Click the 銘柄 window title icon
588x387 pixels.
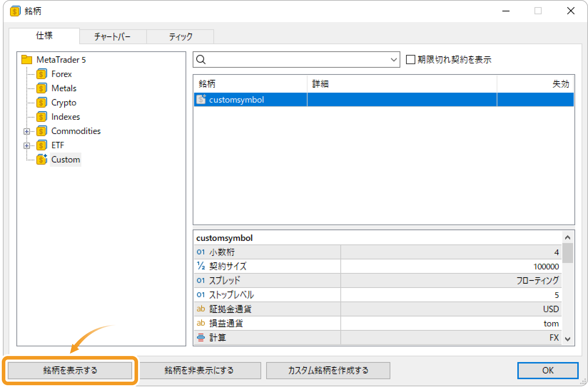(x=15, y=11)
